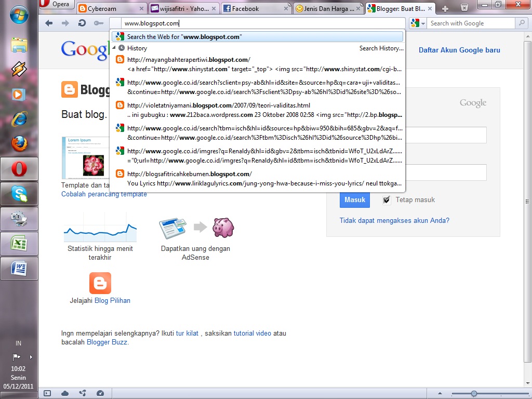This screenshot has height=399, width=532.
Task: Switch to Jenis Dan Harga tab
Action: click(328, 8)
